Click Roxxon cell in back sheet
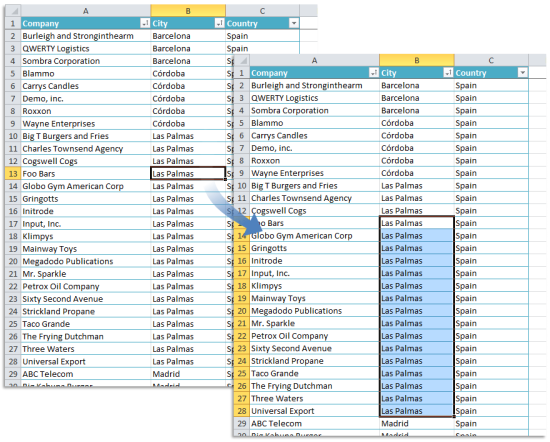Screen dimensions: 550x442 (x=86, y=111)
